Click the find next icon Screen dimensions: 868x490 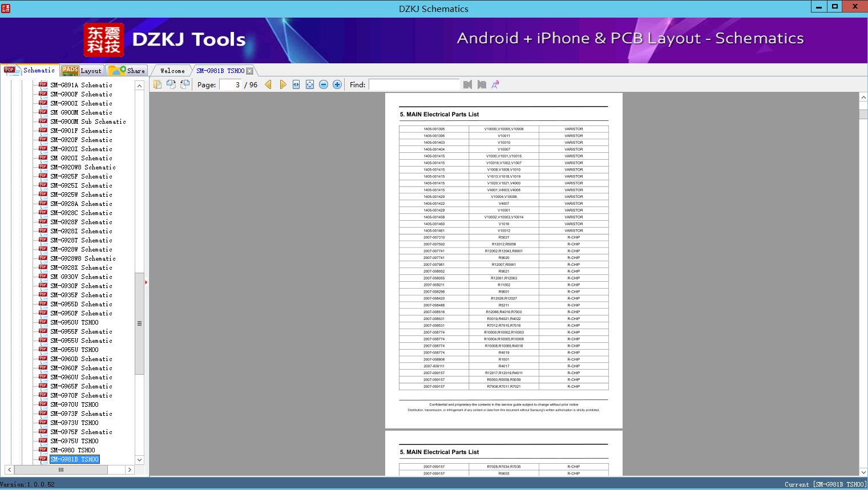click(482, 84)
